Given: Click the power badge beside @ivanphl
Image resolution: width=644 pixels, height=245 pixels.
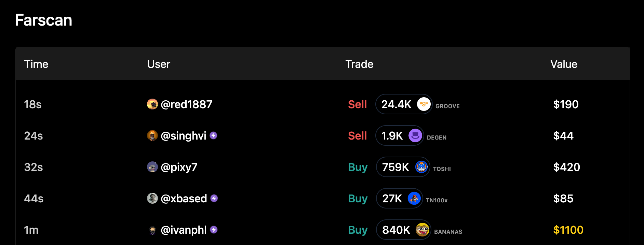Looking at the screenshot, I should coord(214,230).
